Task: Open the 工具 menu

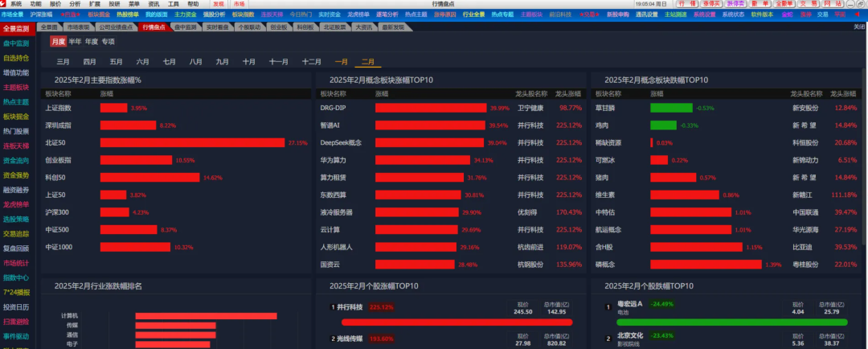Action: point(173,4)
